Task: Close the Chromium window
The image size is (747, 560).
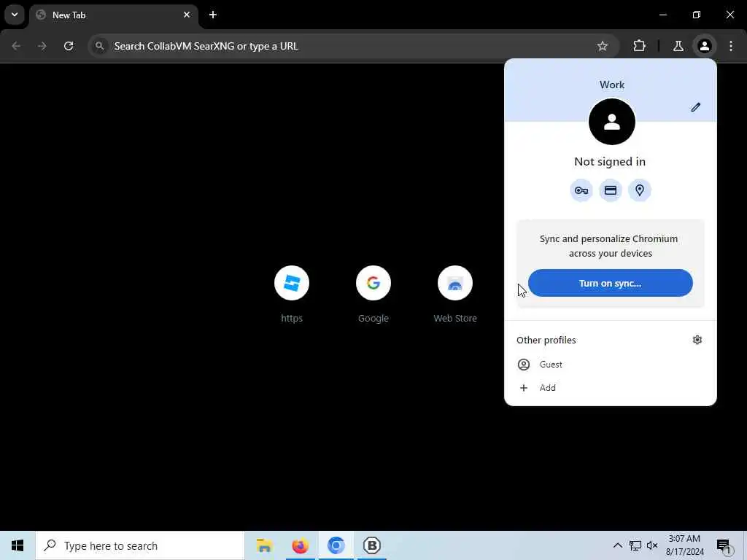Action: tap(729, 15)
